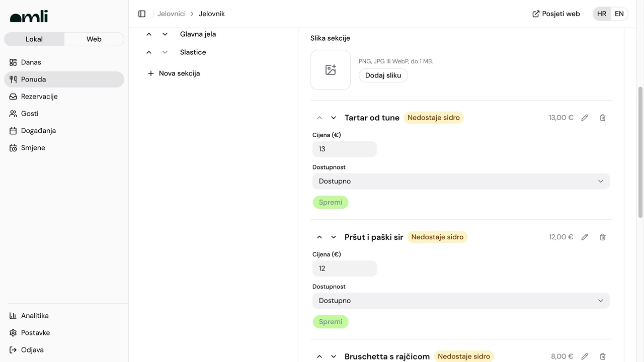The height and width of the screenshot is (362, 644).
Task: Open Dostupnost dropdown for Pršut i paški sir
Action: point(461,301)
